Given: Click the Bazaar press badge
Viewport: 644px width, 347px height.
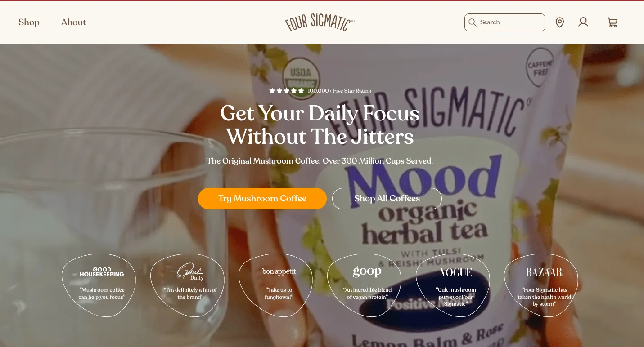Looking at the screenshot, I should [x=544, y=285].
